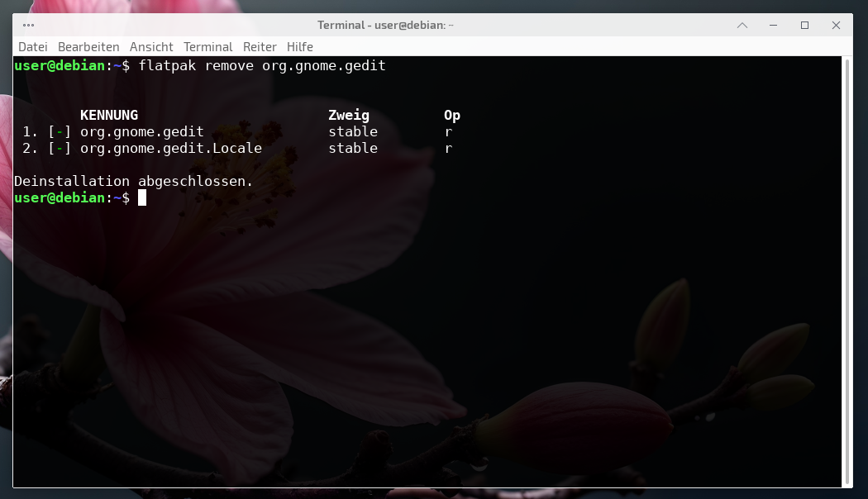Image resolution: width=868 pixels, height=499 pixels.
Task: Close the Terminal window
Action: click(836, 25)
